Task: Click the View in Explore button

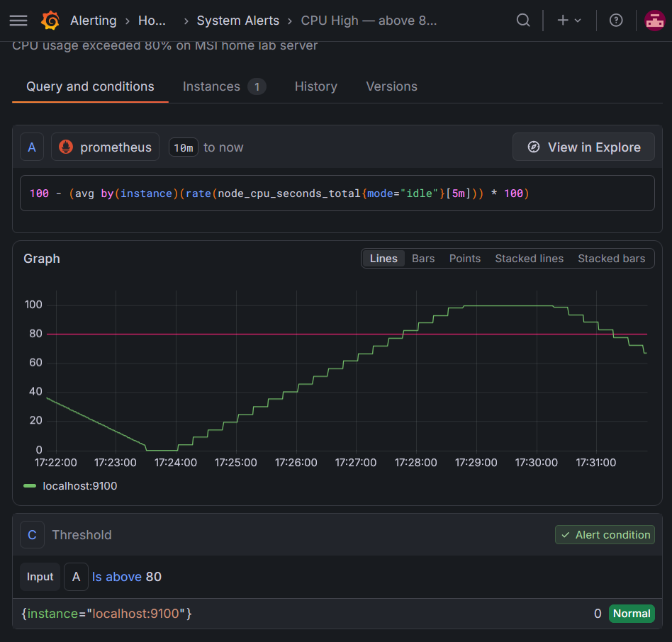Action: pyautogui.click(x=583, y=147)
